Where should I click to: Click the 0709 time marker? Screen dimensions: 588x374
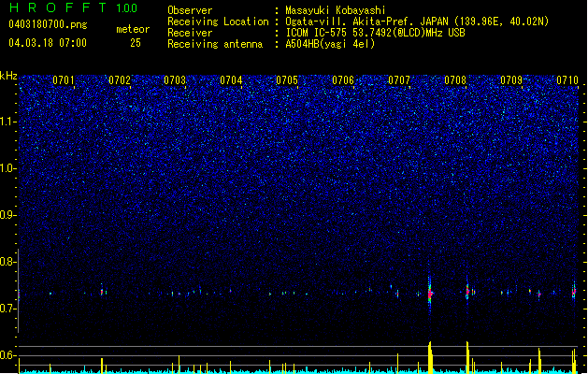(x=511, y=80)
